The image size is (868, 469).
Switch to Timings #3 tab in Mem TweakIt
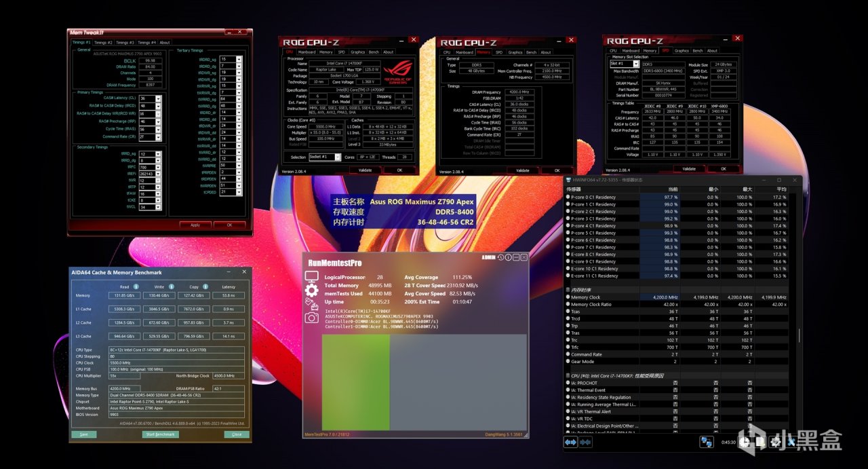click(x=125, y=42)
